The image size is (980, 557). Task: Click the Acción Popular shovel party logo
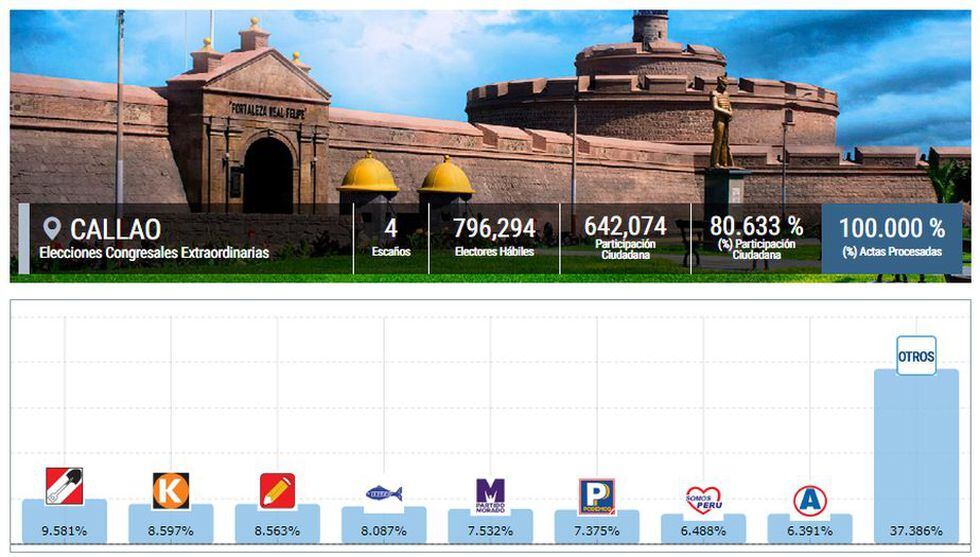pos(64,486)
